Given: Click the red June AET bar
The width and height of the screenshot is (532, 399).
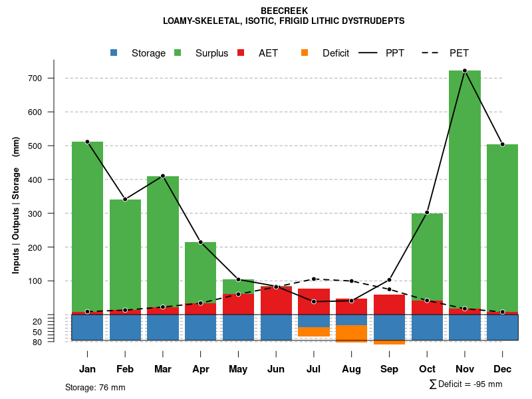Looking at the screenshot, I should click(276, 301).
